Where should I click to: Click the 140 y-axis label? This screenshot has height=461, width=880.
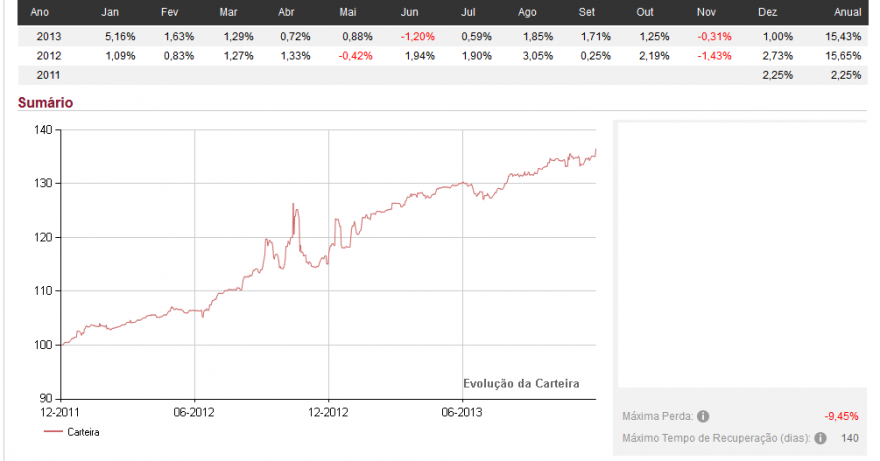point(43,130)
